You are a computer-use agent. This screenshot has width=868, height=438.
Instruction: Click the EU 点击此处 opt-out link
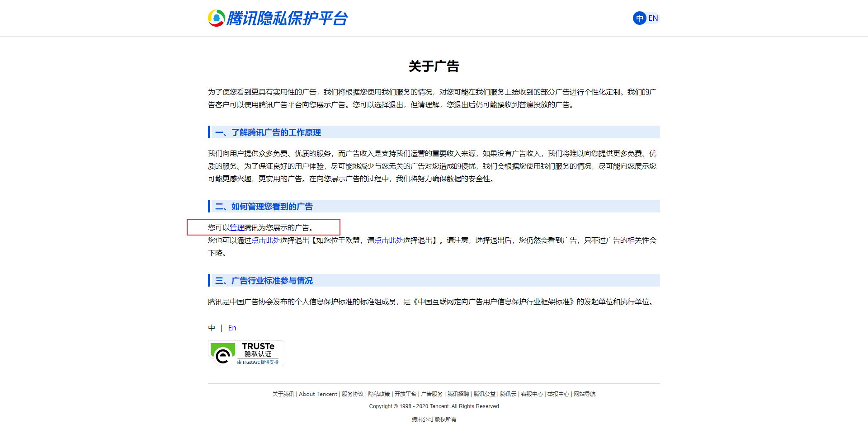coord(389,240)
